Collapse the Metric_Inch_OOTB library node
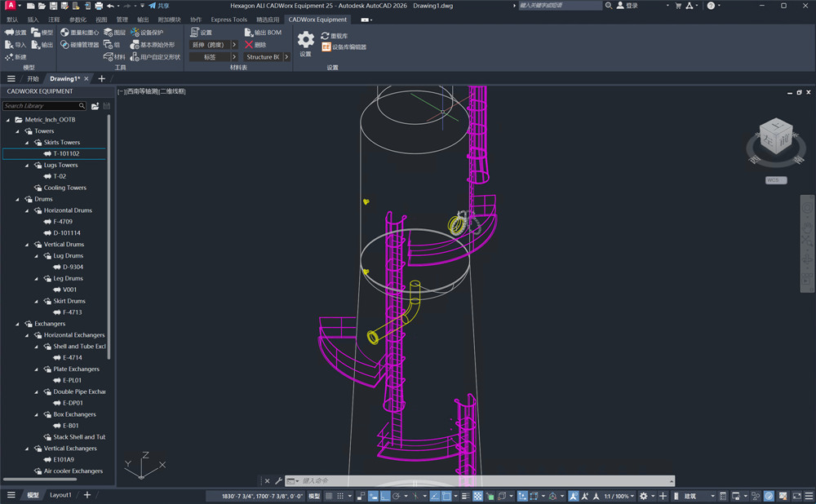Viewport: 816px width, 504px height. (8, 120)
